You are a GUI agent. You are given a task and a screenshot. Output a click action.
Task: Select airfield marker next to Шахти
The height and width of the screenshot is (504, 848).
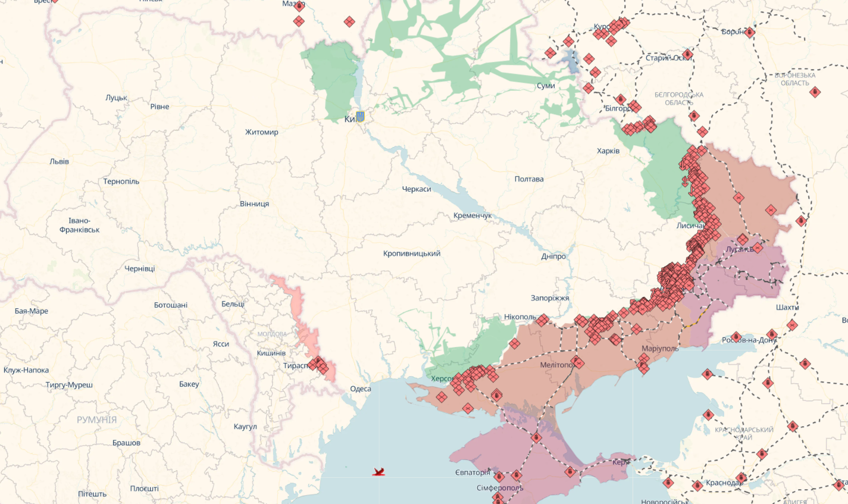tap(792, 325)
